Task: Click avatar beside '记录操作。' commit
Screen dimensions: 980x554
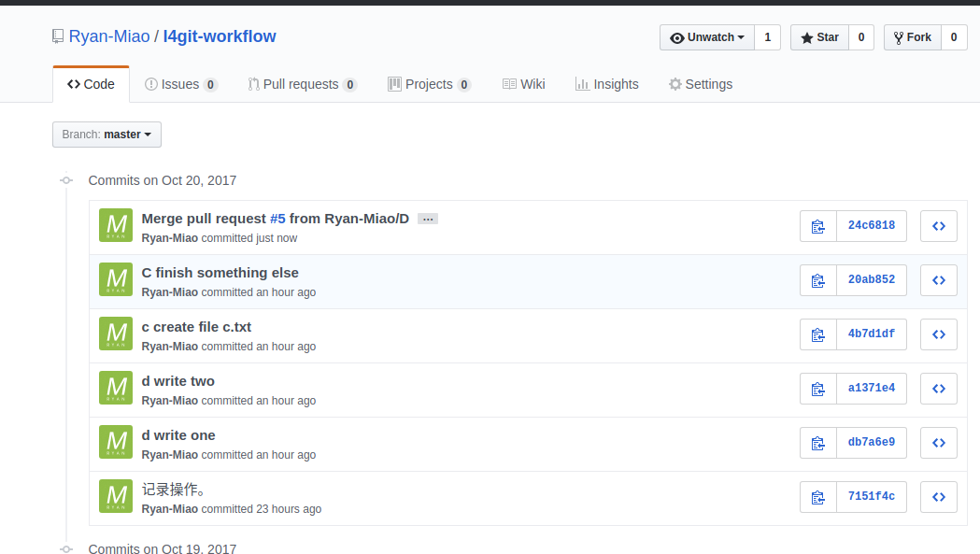Action: [x=116, y=496]
